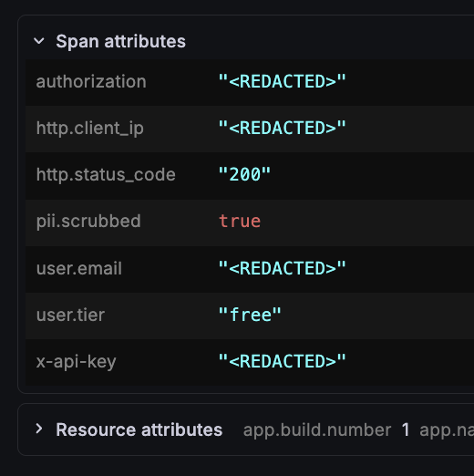Click the user.email "<REDACTED>" value
Image resolution: width=474 pixels, height=476 pixels.
[283, 268]
